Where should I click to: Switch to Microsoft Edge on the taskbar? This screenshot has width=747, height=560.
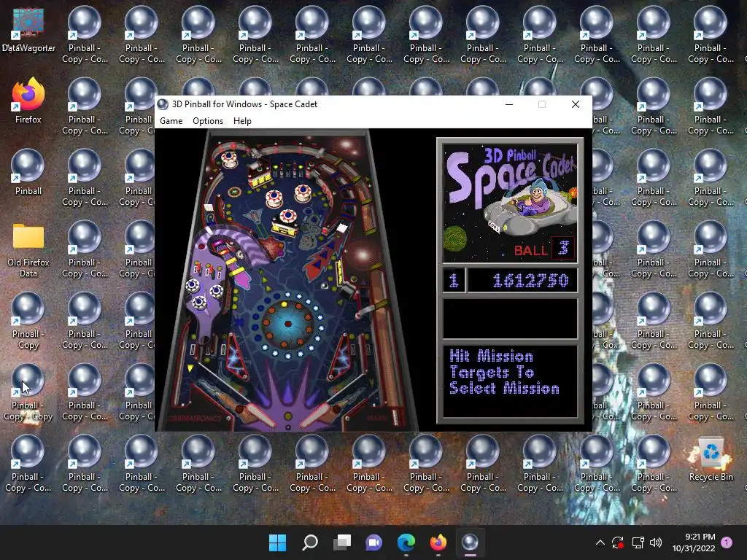click(x=406, y=542)
